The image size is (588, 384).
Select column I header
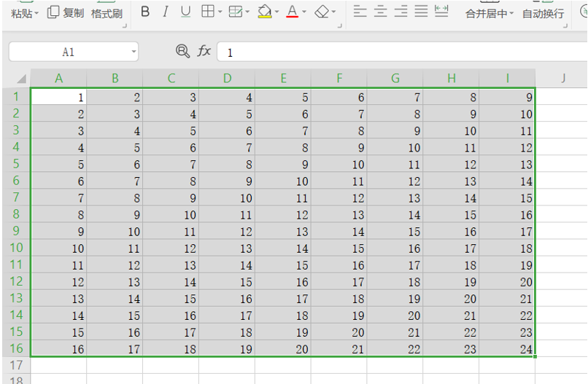coord(507,78)
